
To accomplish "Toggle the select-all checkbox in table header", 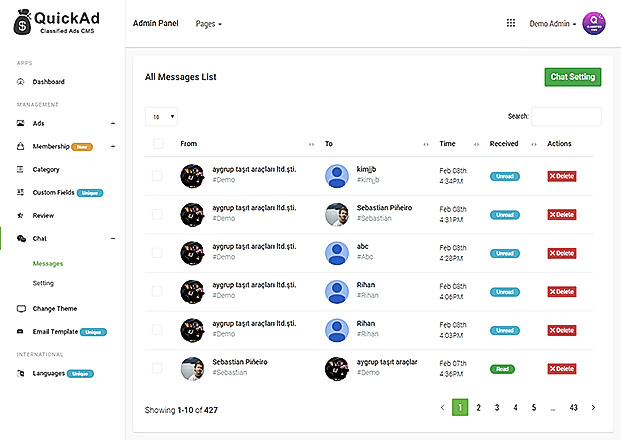I will [x=158, y=144].
